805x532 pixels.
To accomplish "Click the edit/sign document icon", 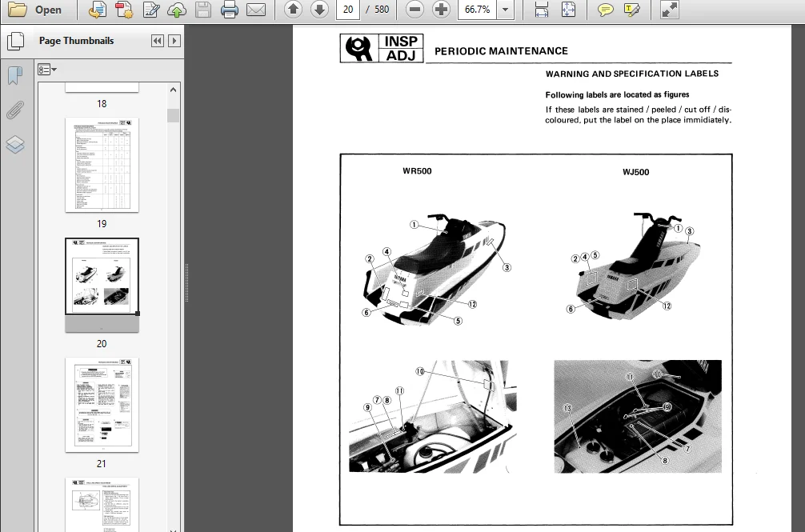I will point(151,10).
